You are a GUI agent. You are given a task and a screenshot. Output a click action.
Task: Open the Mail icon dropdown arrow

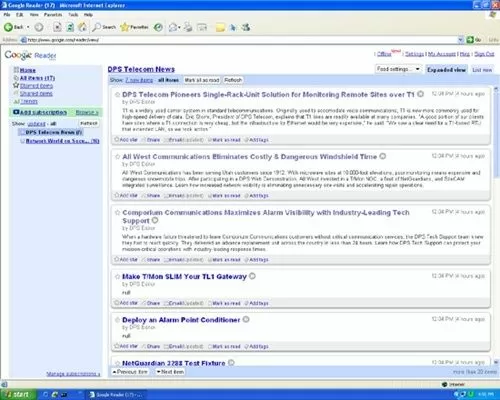coord(179,27)
